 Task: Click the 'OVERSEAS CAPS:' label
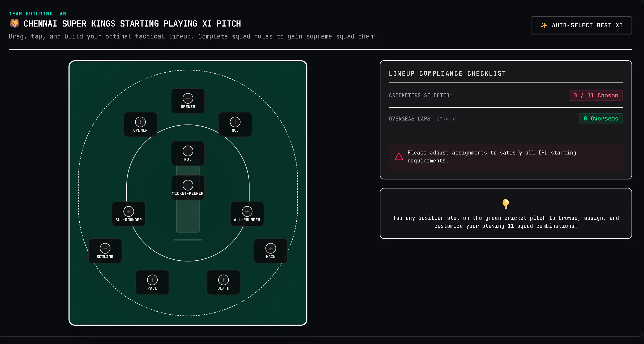click(x=411, y=119)
